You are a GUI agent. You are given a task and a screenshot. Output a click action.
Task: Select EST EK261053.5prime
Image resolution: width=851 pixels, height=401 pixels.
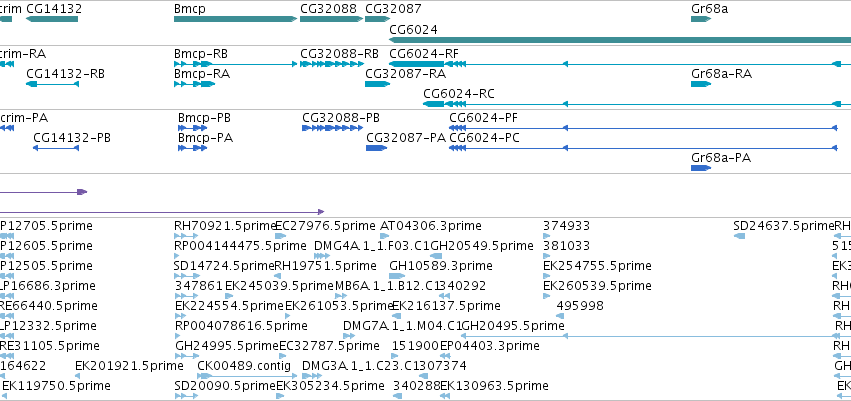pyautogui.click(x=288, y=316)
